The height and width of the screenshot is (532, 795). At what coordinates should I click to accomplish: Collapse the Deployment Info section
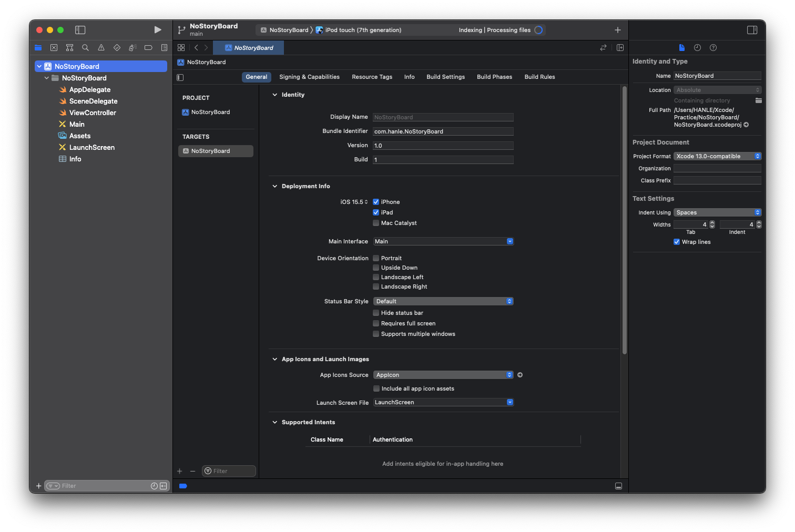274,186
